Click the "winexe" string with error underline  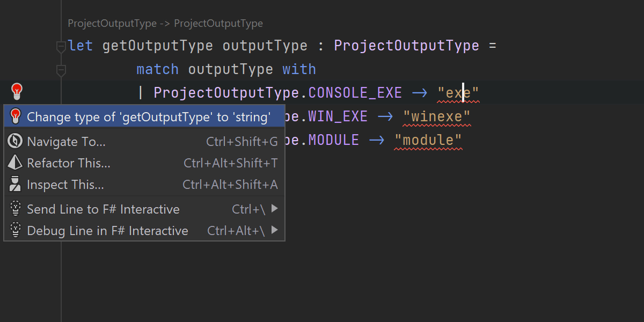tap(436, 116)
